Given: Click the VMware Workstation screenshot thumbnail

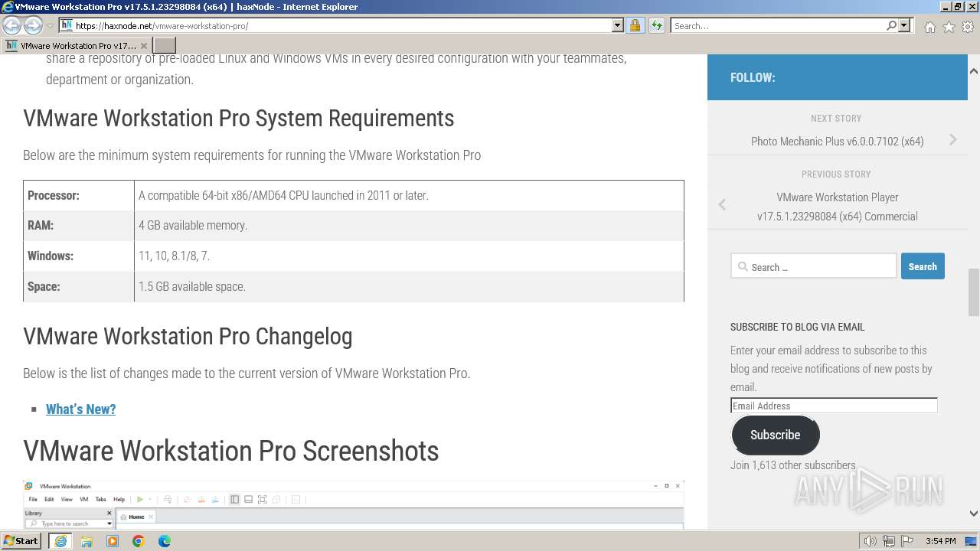Looking at the screenshot, I should [354, 504].
